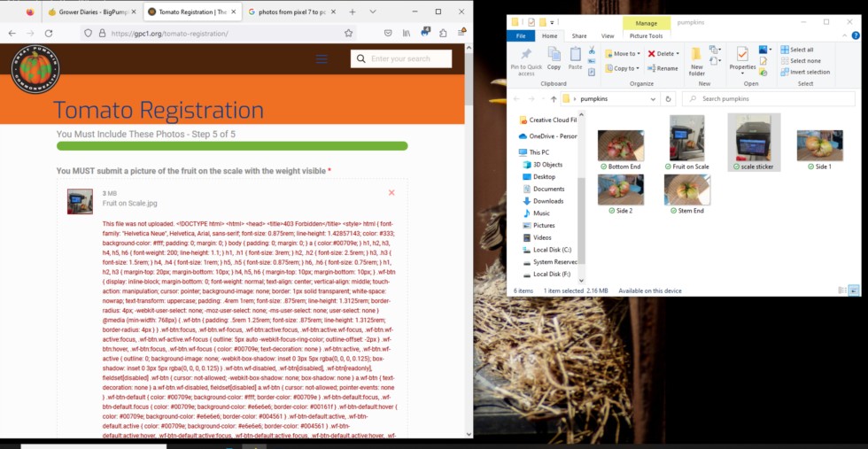Remove the Fruit on Scale.jpg upload
Viewport: 868px width, 449px height.
click(x=391, y=192)
